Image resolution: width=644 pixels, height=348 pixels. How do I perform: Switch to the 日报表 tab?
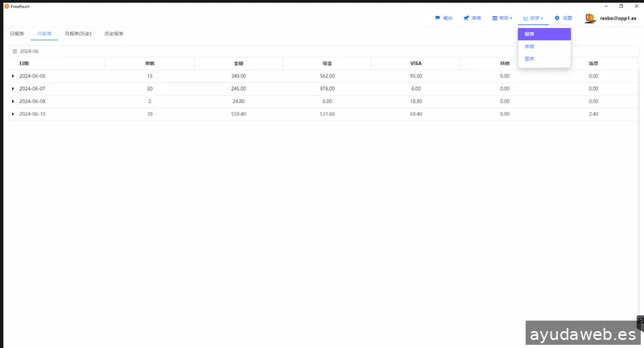coord(17,34)
